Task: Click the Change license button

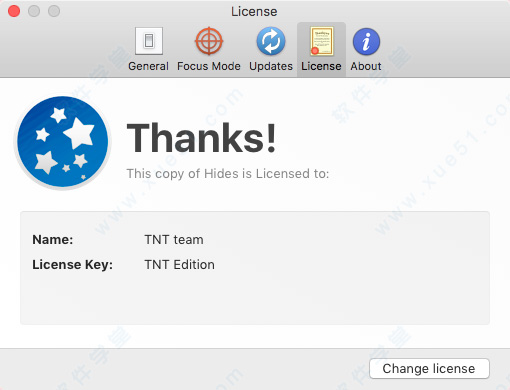Action: click(x=429, y=368)
